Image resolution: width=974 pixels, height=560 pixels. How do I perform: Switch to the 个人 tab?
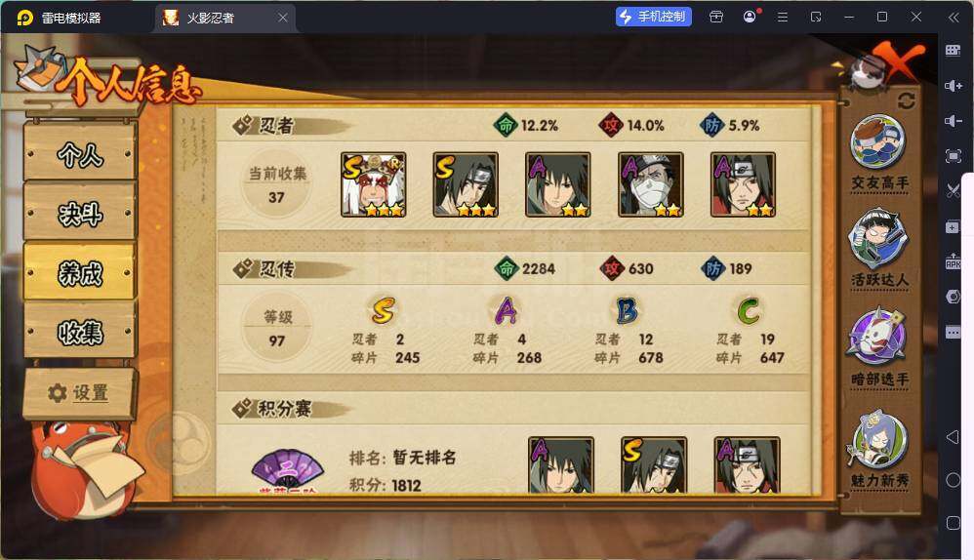(80, 153)
